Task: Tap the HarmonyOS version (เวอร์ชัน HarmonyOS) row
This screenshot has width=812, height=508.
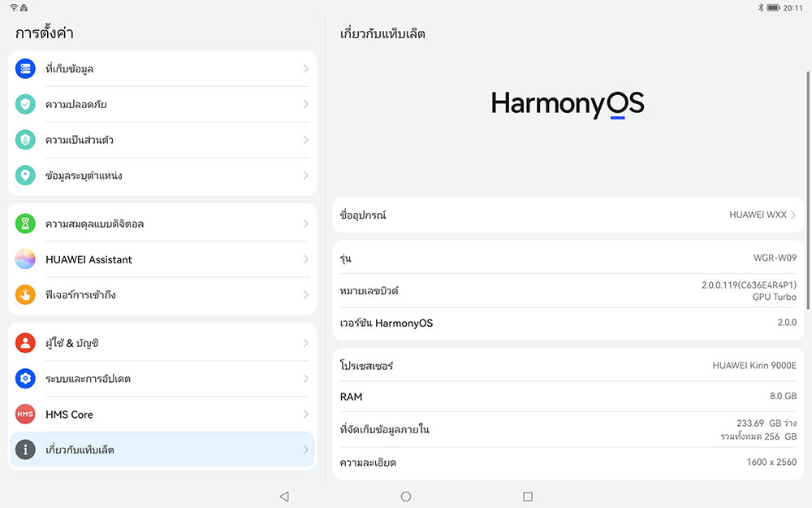Action: (x=568, y=323)
